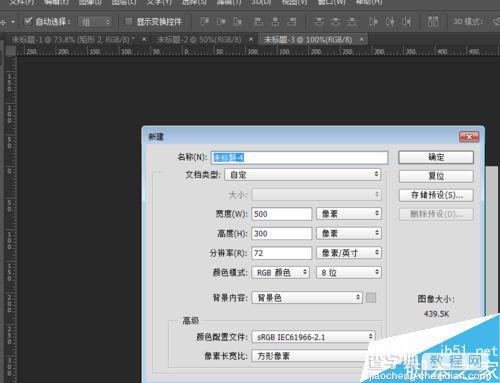The width and height of the screenshot is (500, 383).
Task: Open the width unit 像素 dropdown
Action: 349,214
